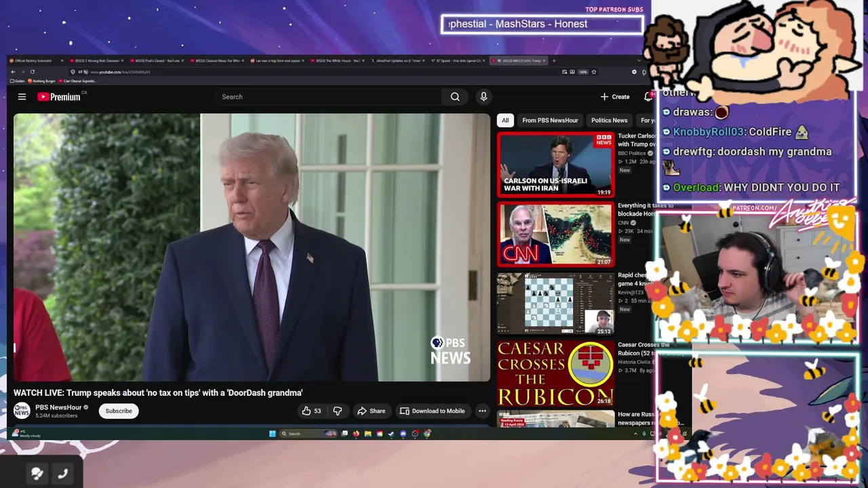
Task: Click the browser back arrow
Action: tap(13, 72)
